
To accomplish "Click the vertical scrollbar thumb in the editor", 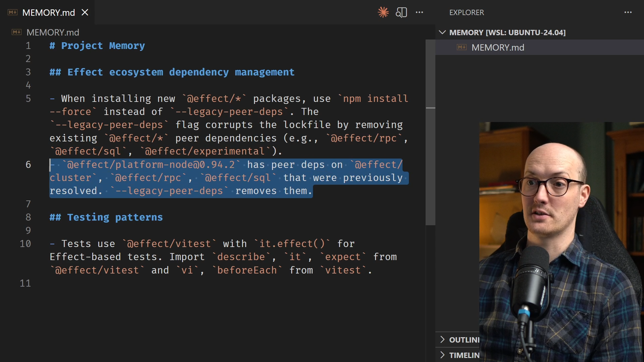I will click(430, 132).
